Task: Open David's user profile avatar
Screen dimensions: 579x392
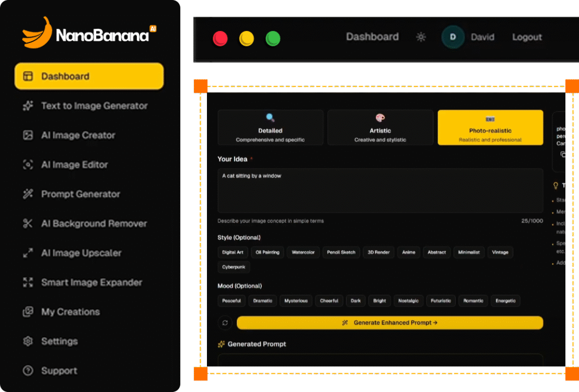Action: point(452,37)
